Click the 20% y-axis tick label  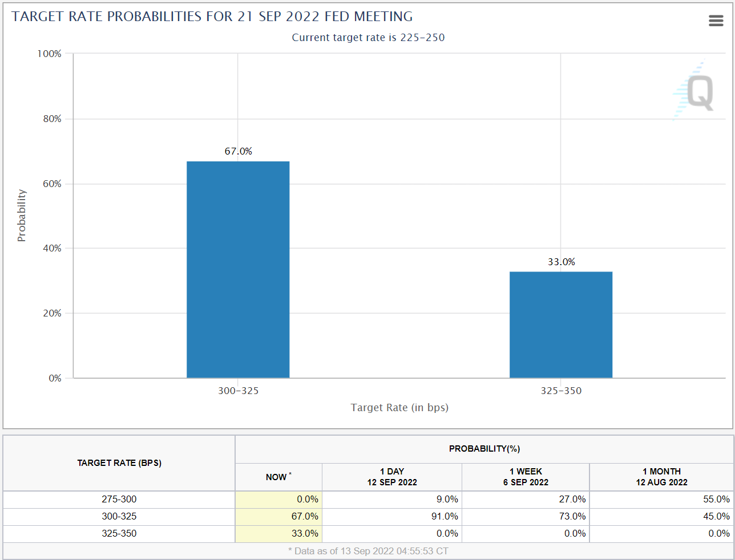[52, 313]
